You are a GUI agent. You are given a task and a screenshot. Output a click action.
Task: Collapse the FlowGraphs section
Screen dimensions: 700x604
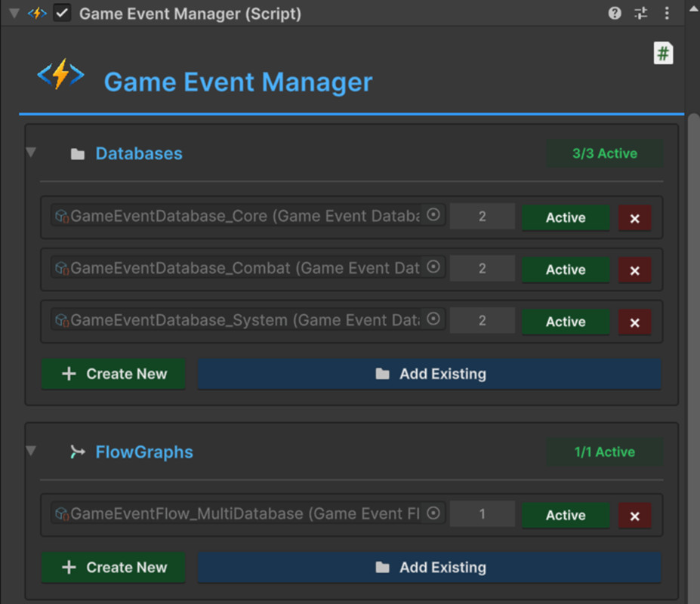(x=31, y=450)
